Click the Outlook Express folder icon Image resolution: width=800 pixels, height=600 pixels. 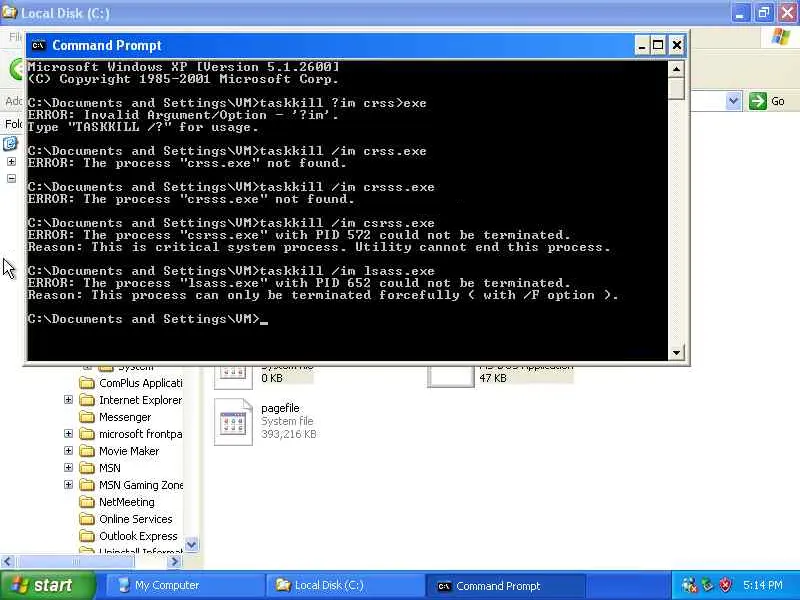[87, 536]
